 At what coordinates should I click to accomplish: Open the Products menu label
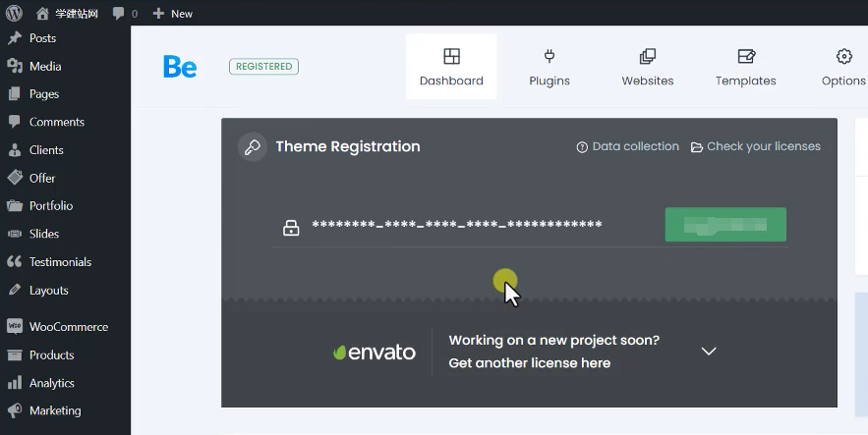pyautogui.click(x=51, y=354)
